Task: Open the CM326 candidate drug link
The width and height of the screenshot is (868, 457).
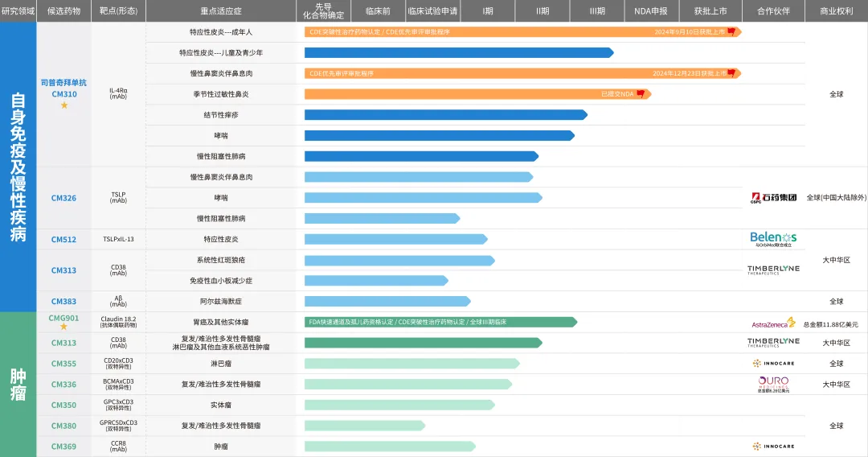Action: click(63, 198)
